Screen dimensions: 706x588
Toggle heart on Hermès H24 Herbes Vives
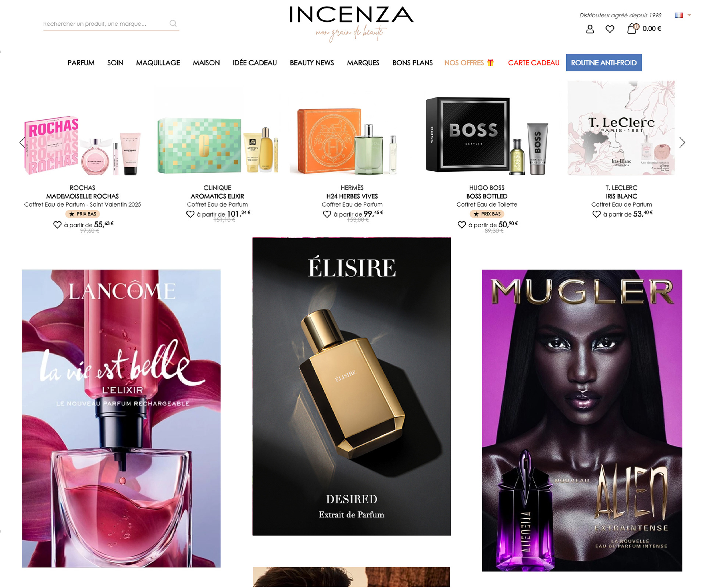(x=327, y=214)
